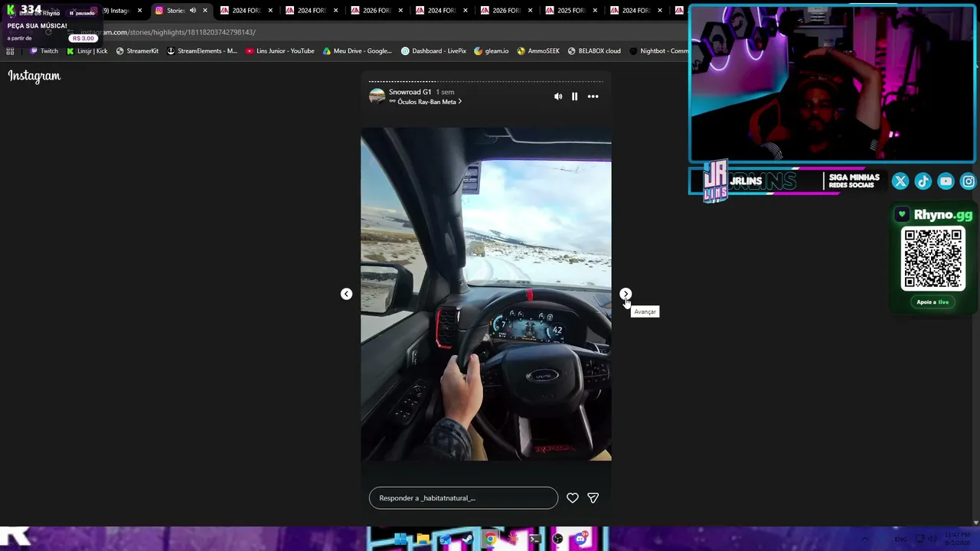Open Outlook from the taskbar
Viewport: 980px width, 551px height.
pyautogui.click(x=445, y=540)
